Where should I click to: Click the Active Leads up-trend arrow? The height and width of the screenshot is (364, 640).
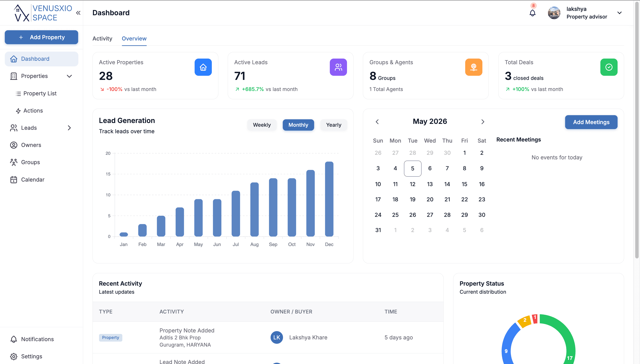coord(237,89)
